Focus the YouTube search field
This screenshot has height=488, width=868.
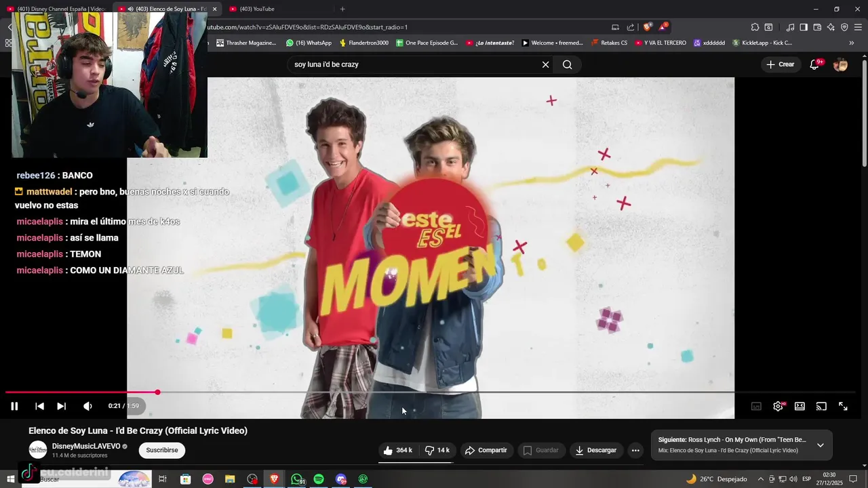pyautogui.click(x=414, y=64)
